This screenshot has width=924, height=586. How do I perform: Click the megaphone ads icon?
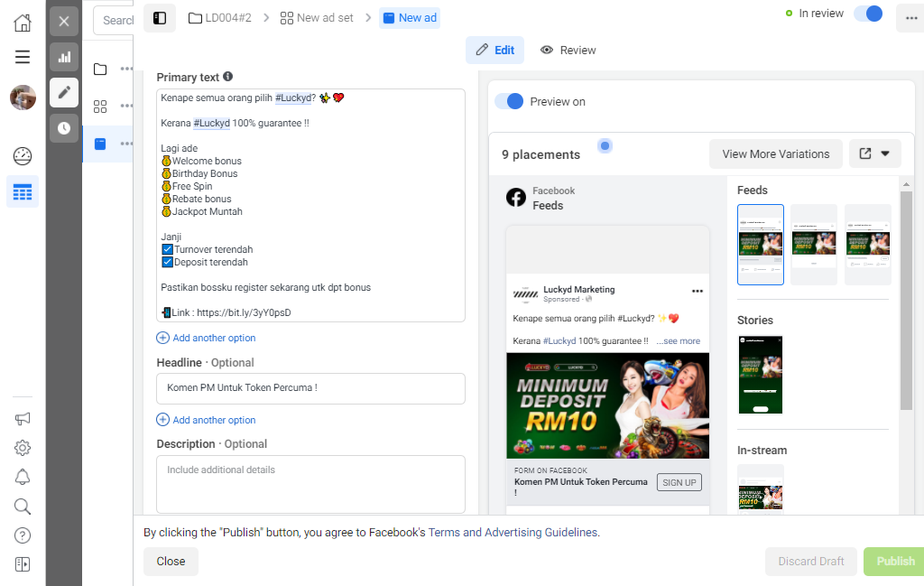pos(23,419)
